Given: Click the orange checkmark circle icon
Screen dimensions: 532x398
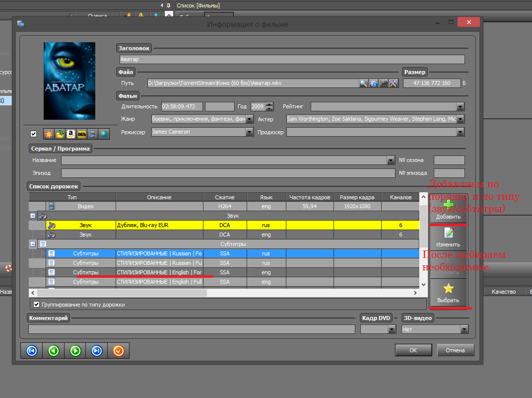Looking at the screenshot, I should pyautogui.click(x=119, y=351).
